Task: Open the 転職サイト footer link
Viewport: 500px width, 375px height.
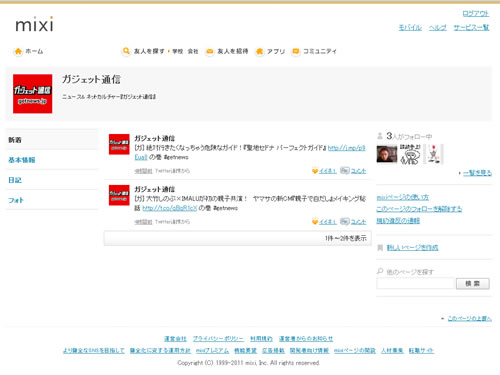Action: coord(421,351)
